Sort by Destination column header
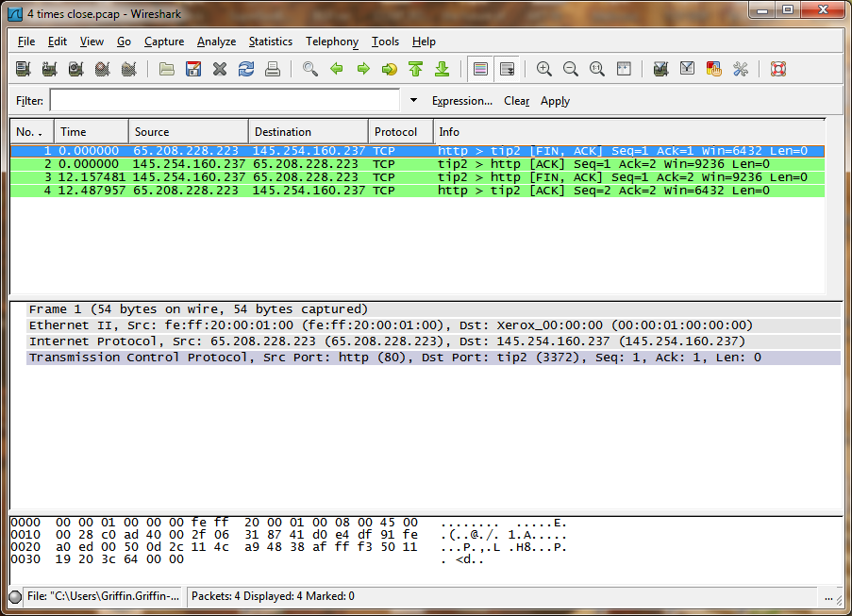852x616 pixels. (309, 132)
